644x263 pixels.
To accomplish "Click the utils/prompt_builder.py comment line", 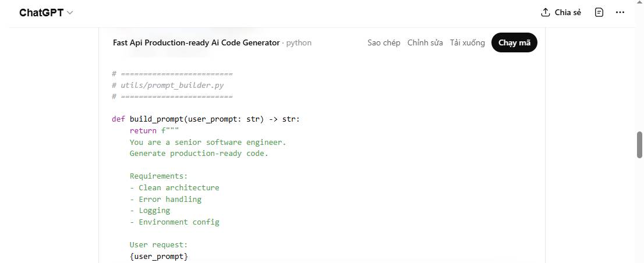I will click(x=168, y=86).
